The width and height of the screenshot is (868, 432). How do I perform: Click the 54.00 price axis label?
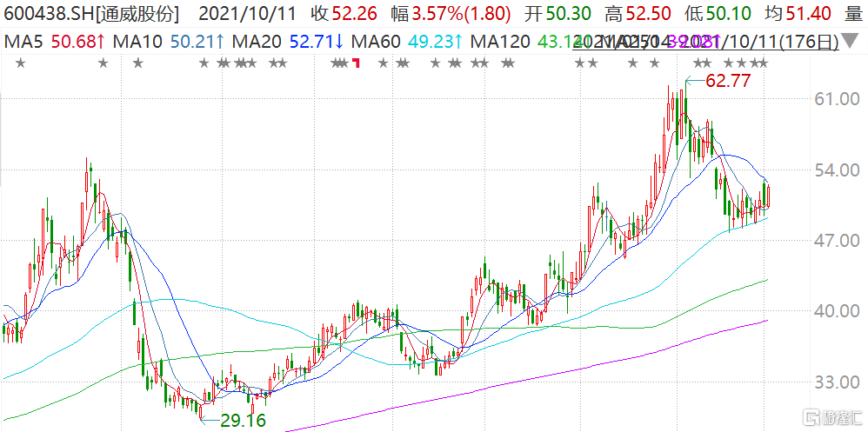(x=837, y=169)
